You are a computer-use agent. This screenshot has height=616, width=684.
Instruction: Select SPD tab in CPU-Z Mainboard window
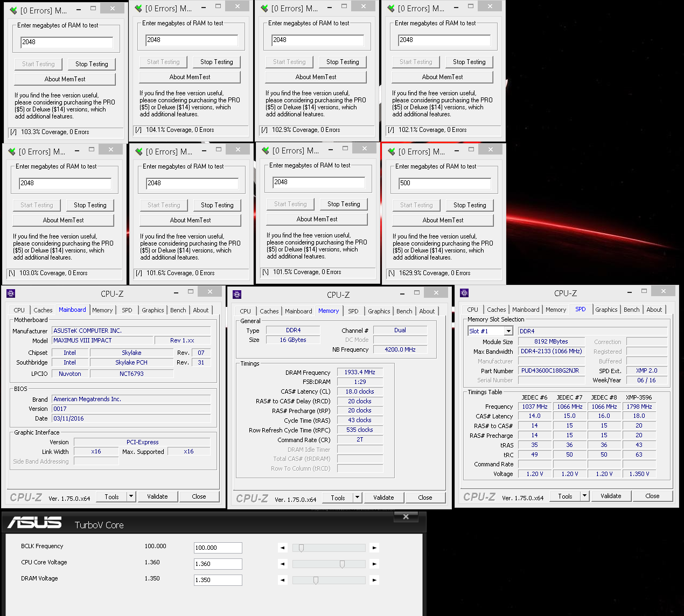[x=127, y=310]
